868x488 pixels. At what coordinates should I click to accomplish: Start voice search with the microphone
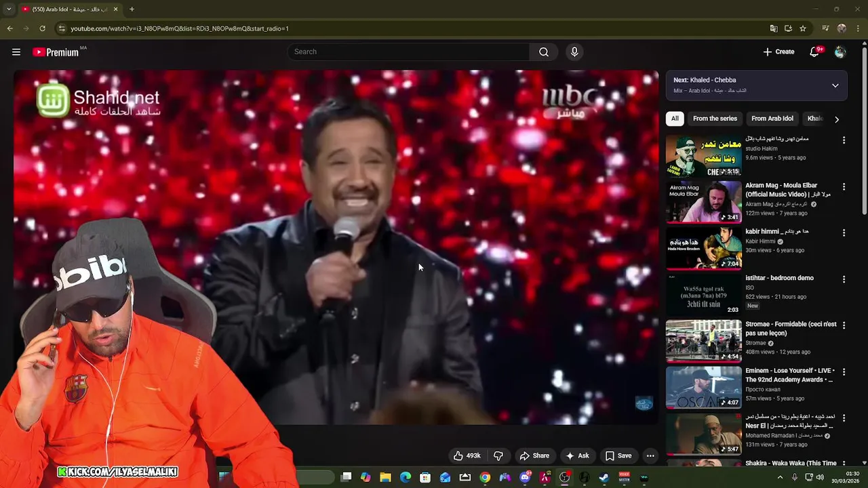point(574,52)
